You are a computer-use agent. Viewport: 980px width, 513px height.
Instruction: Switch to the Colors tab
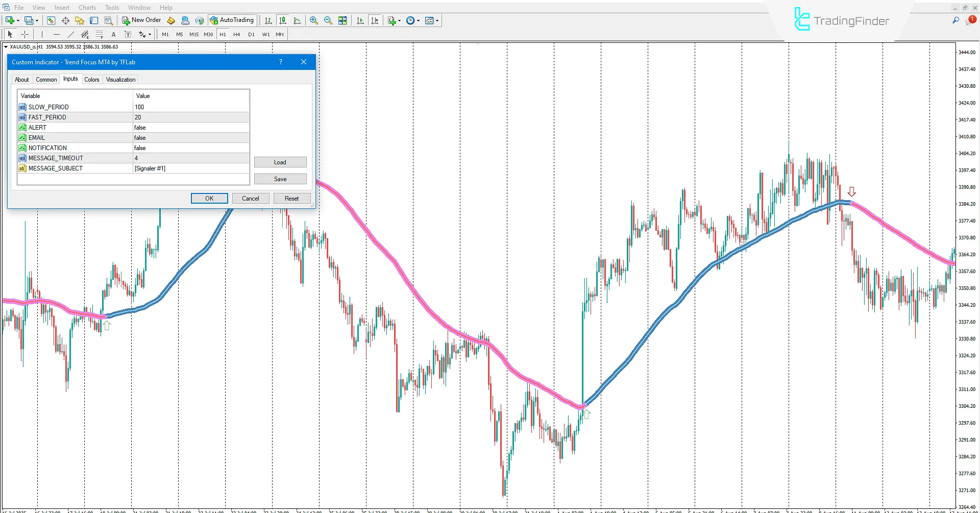coord(92,79)
